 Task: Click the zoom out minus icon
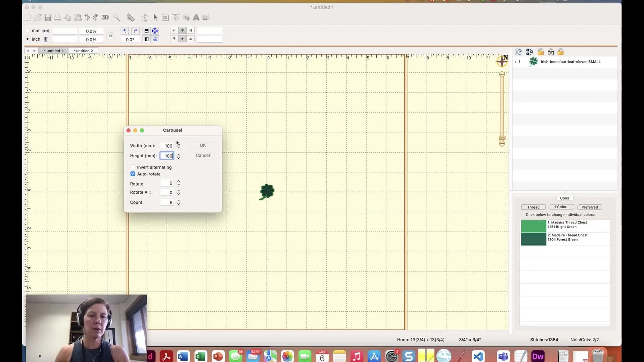502,144
